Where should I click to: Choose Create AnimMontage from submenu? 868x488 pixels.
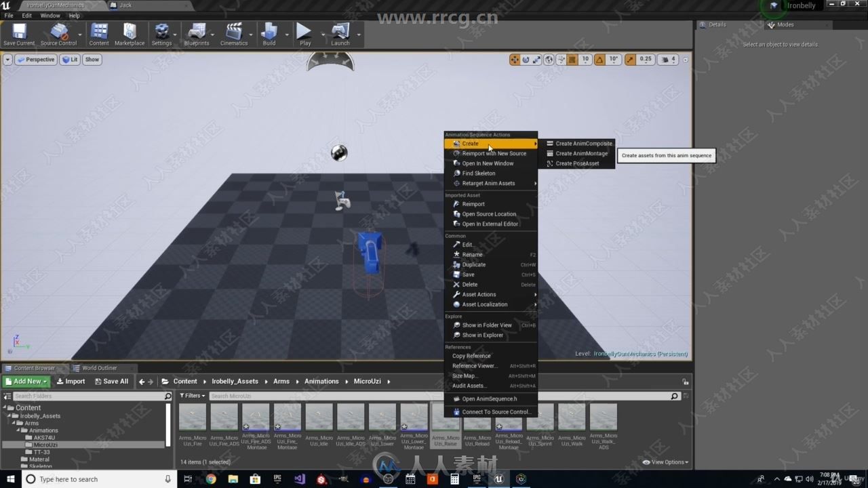point(581,153)
